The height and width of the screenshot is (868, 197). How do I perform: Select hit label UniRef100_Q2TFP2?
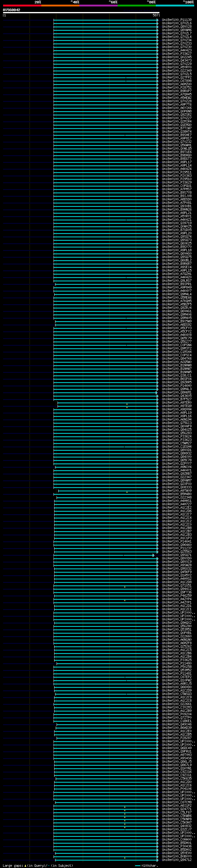(x=176, y=78)
